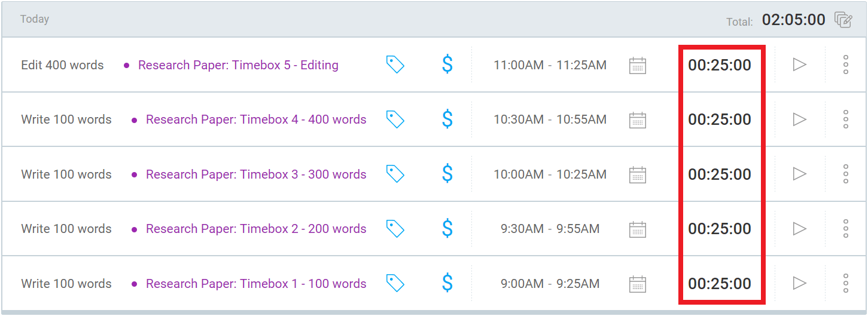Add tag to Timebox 4 - 400 words entry
868x316 pixels.
tap(395, 119)
